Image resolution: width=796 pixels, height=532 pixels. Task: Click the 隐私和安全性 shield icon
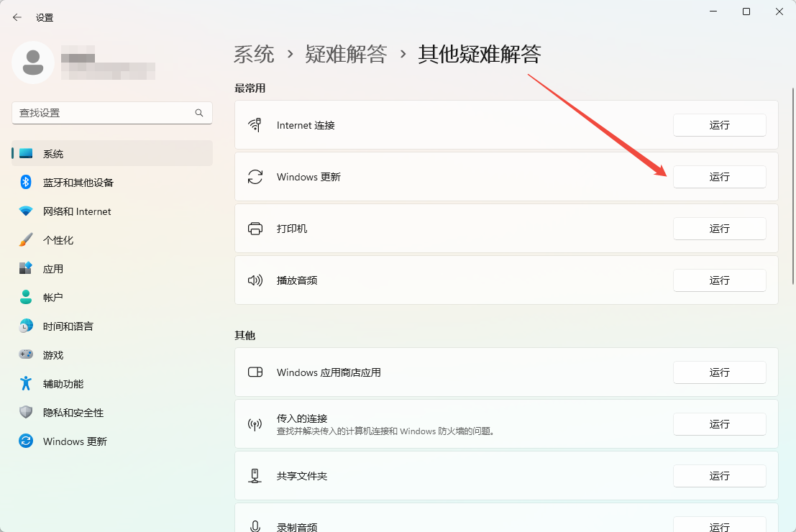click(26, 412)
